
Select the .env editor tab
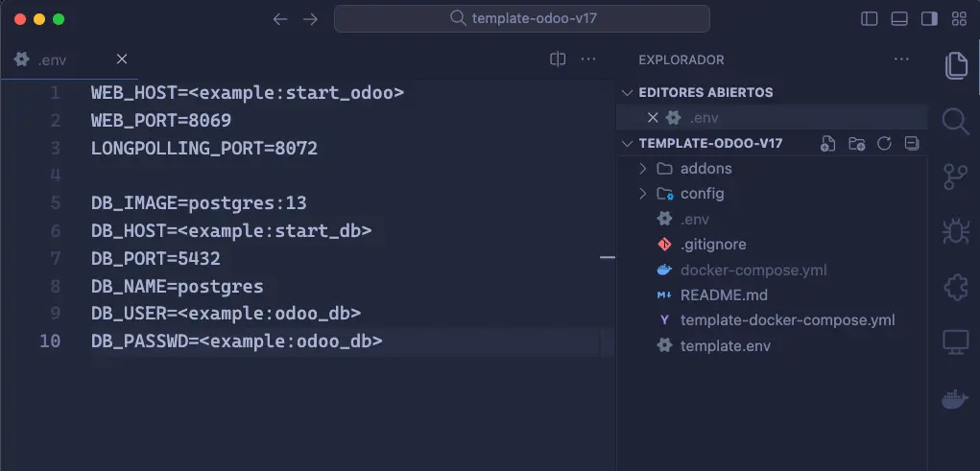click(x=52, y=60)
